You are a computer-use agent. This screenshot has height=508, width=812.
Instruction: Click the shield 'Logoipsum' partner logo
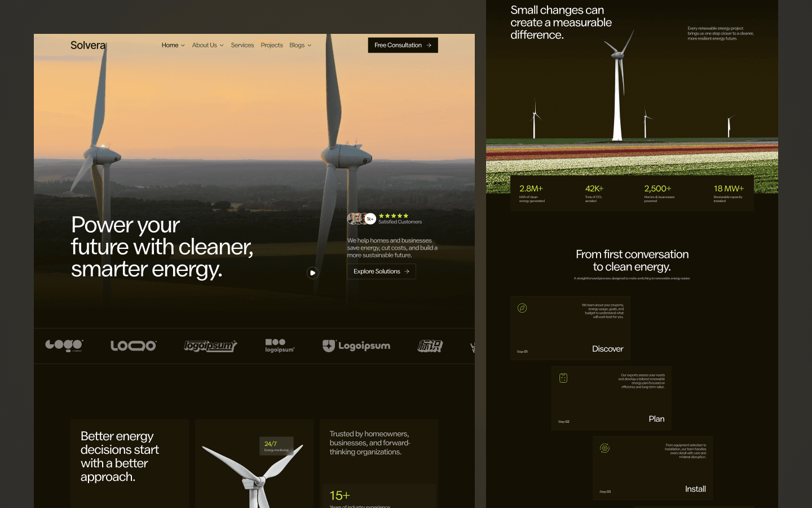[x=356, y=346]
